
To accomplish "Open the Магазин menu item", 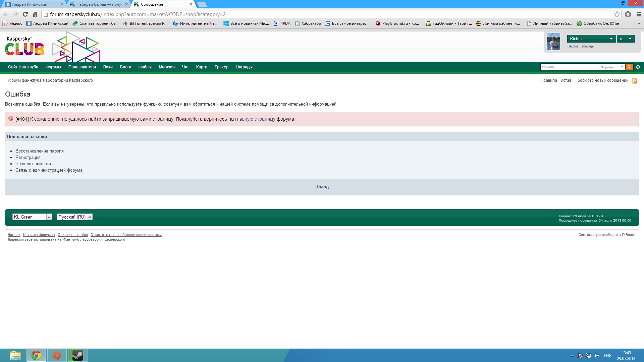I will point(167,67).
